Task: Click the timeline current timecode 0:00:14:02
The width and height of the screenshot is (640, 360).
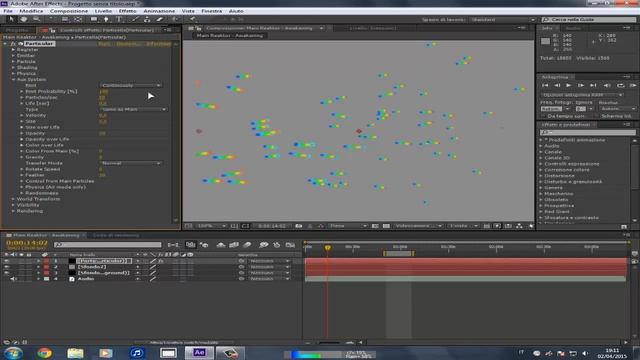Action: tap(27, 243)
